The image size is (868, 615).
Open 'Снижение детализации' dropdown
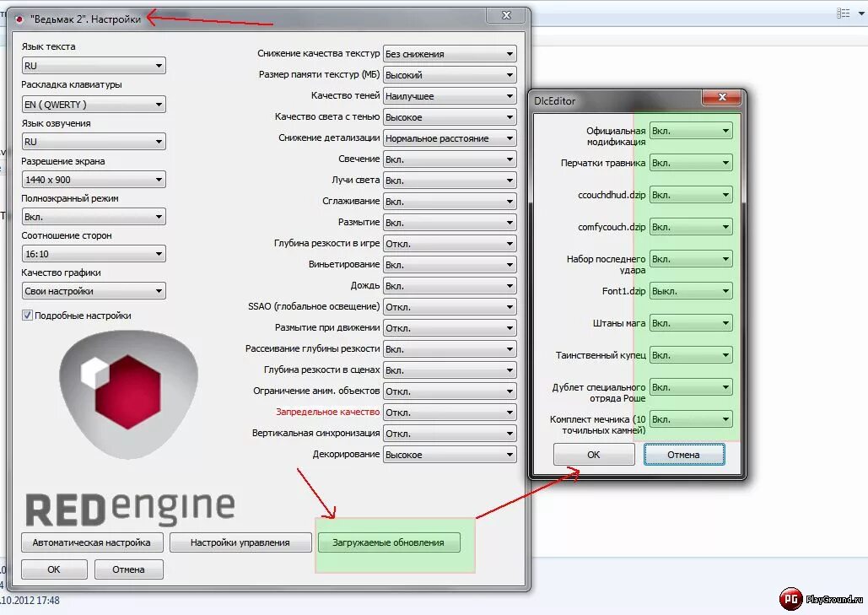(x=450, y=138)
